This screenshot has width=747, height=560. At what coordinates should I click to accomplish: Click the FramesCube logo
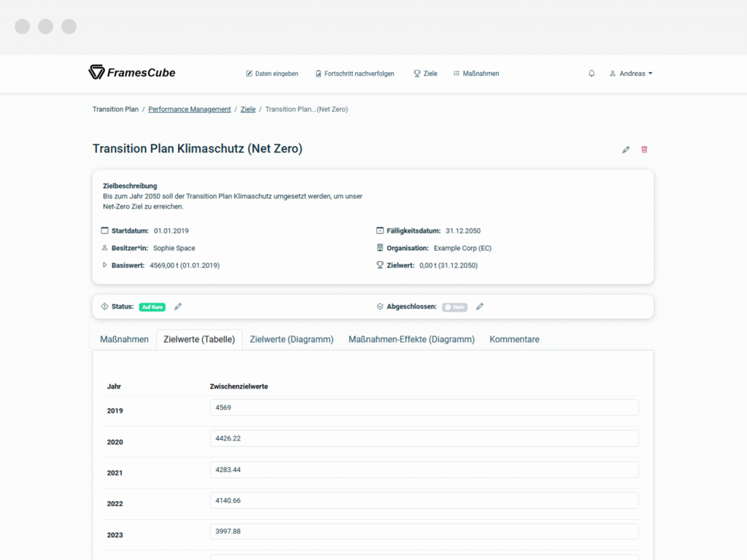tap(132, 72)
